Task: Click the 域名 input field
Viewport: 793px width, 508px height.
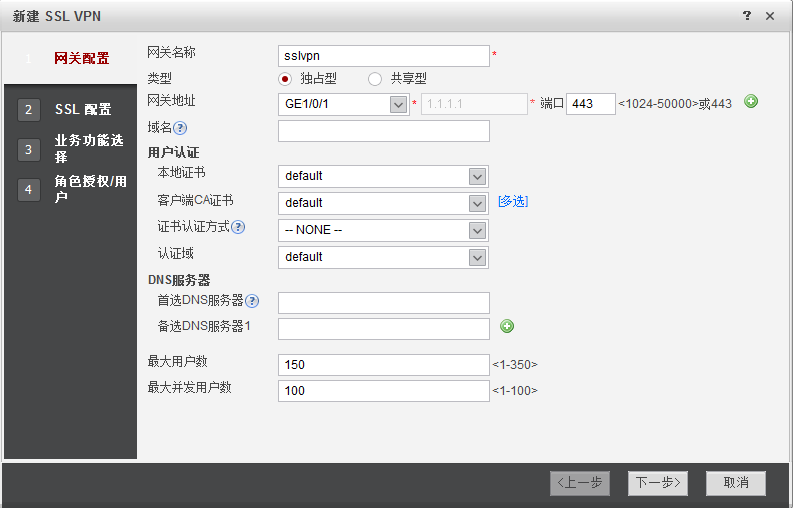Action: pyautogui.click(x=383, y=131)
